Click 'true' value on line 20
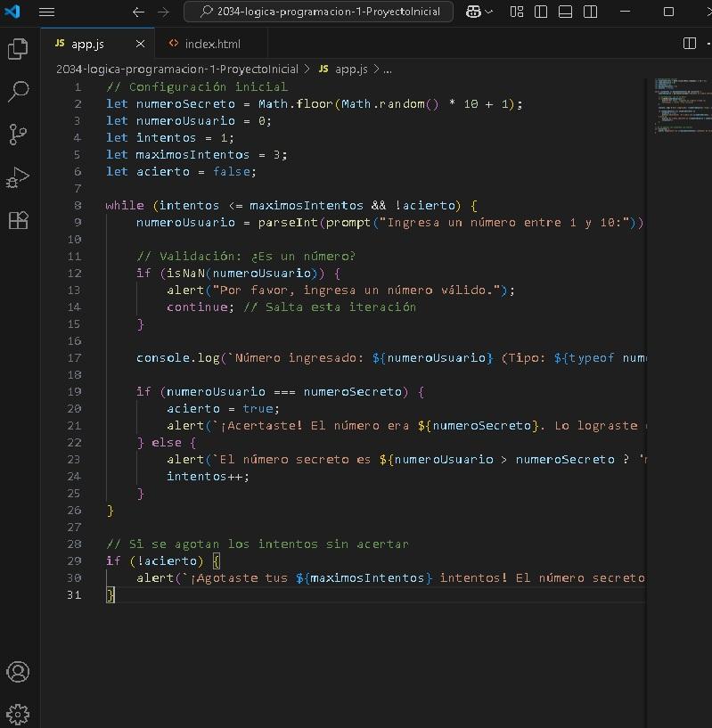Viewport: 712px width, 728px height. 258,409
